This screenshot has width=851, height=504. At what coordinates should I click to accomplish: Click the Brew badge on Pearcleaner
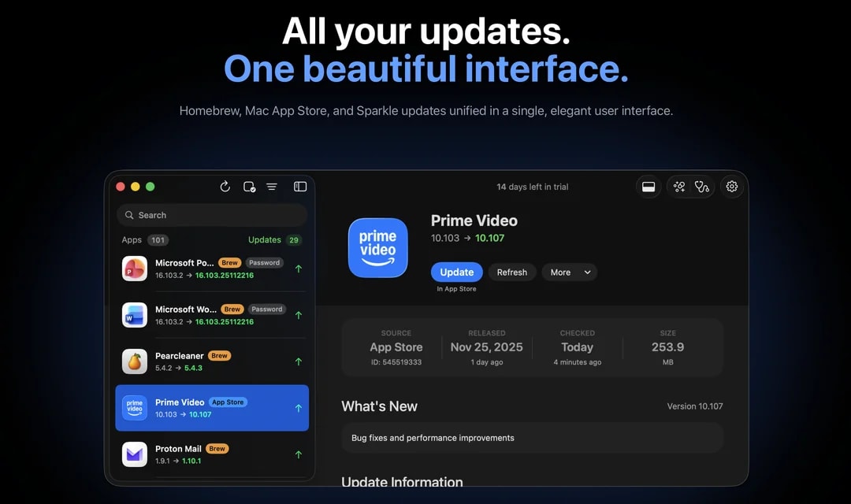click(218, 355)
